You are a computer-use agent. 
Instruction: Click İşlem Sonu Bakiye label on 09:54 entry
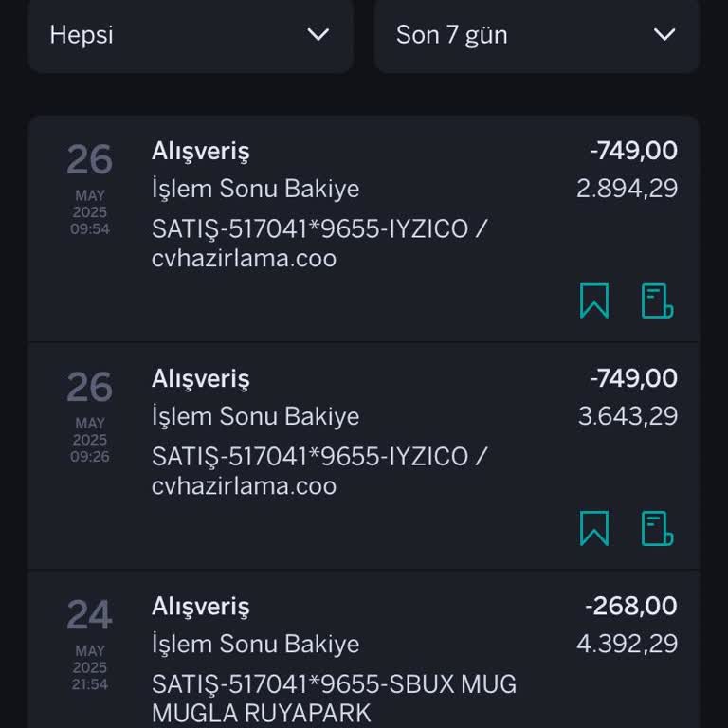click(255, 189)
